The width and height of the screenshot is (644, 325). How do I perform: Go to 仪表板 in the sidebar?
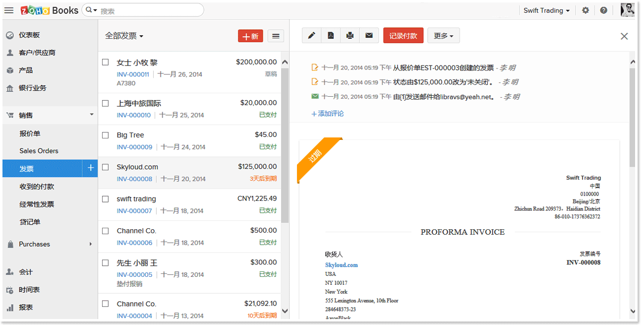coord(29,35)
